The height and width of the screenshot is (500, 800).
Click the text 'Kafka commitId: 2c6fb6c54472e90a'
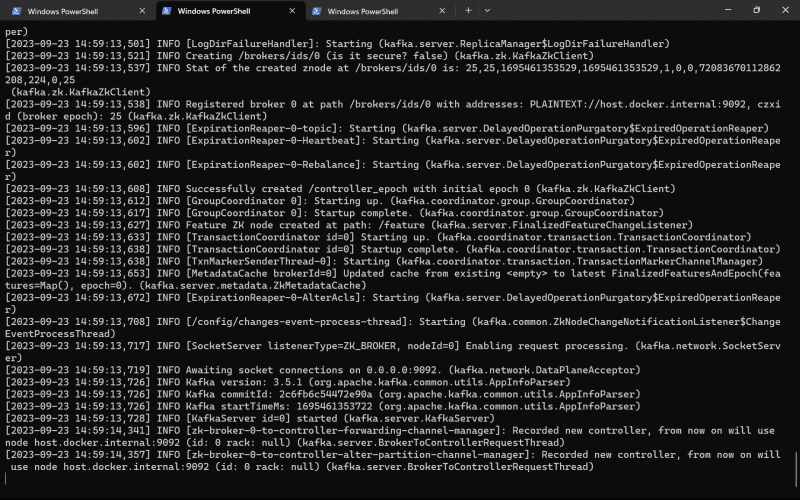pos(279,394)
